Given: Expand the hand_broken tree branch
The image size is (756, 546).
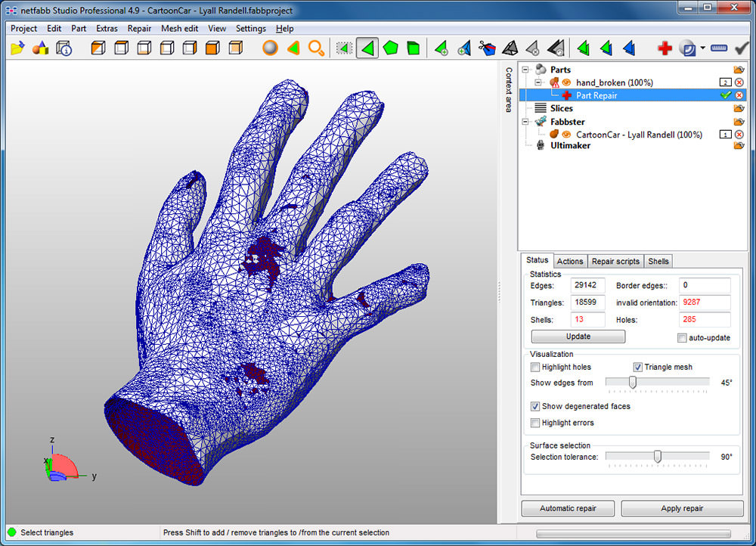Looking at the screenshot, I should (x=537, y=82).
